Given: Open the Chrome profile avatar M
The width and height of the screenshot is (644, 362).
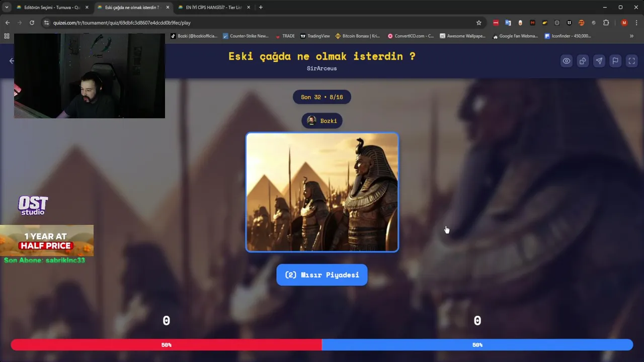Looking at the screenshot, I should [624, 23].
